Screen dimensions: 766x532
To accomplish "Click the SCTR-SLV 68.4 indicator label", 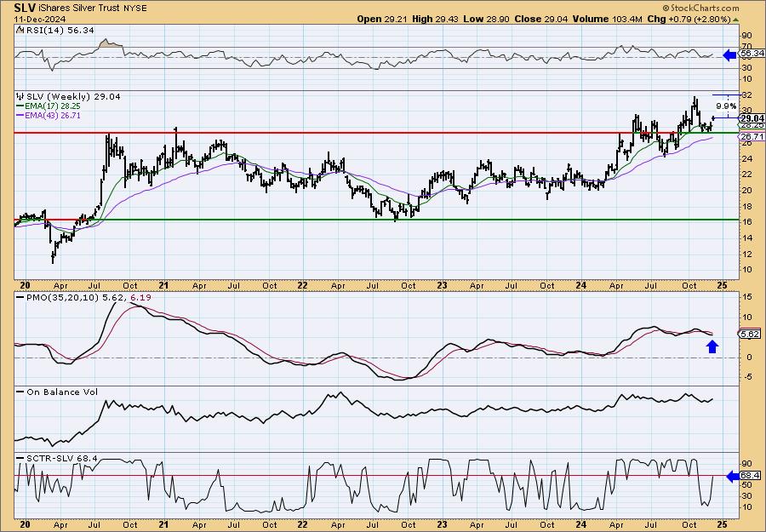I will click(x=62, y=458).
